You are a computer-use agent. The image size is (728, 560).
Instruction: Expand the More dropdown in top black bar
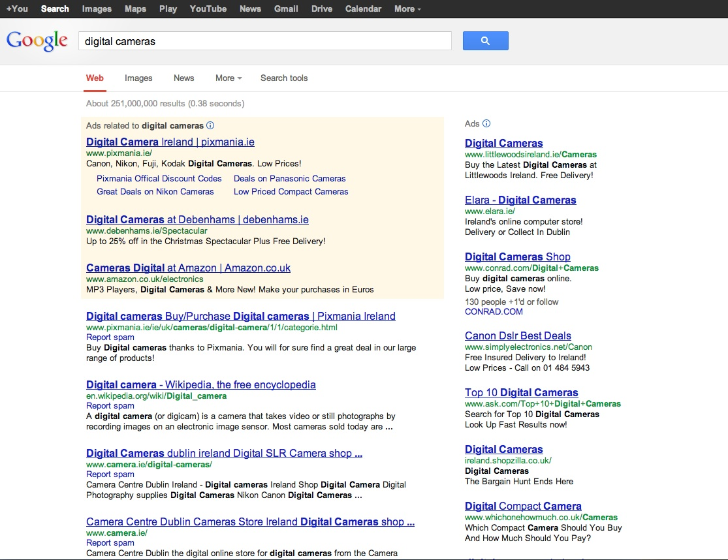point(407,8)
